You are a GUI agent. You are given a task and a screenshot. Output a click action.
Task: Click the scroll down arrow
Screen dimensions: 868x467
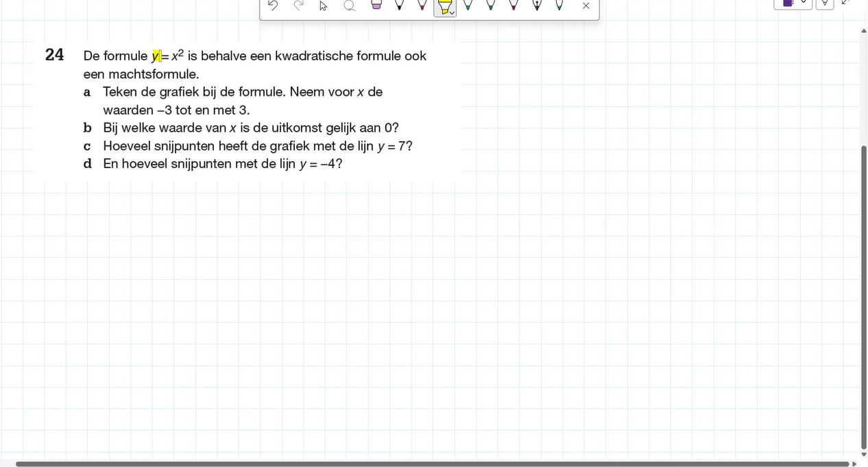(x=864, y=454)
